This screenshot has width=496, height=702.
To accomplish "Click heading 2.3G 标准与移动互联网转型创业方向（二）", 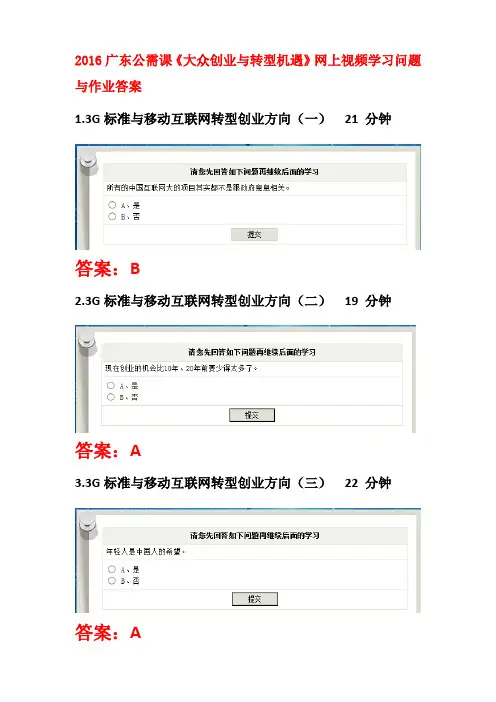I will click(200, 300).
